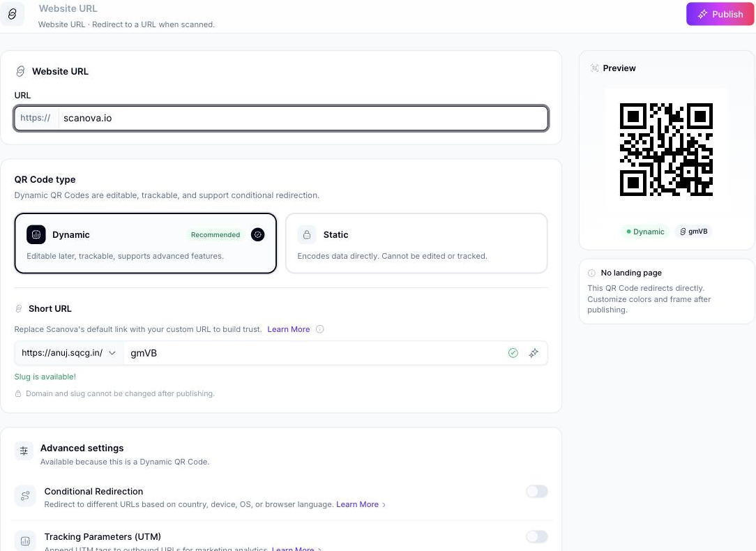Click the Dynamic card chart icon
Image resolution: width=756 pixels, height=551 pixels.
tap(36, 235)
